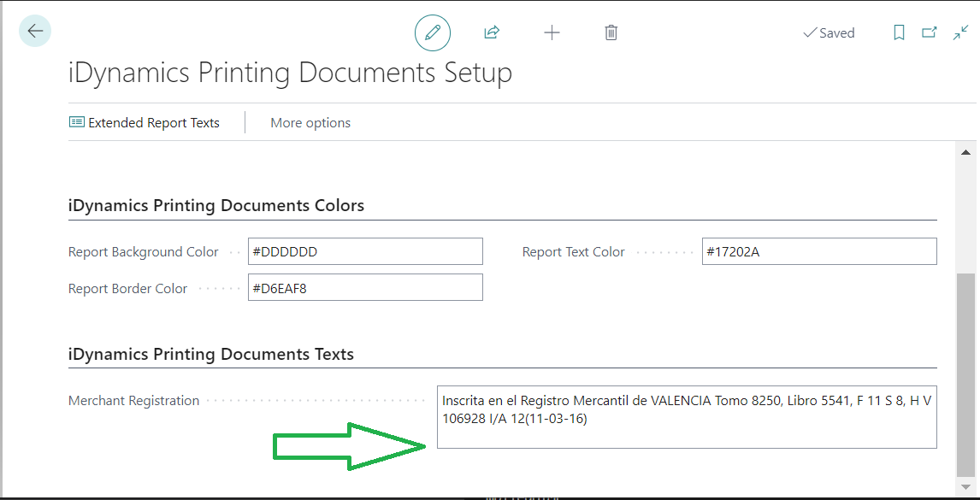Click the iDynamics Printing Documents Setup title

pyautogui.click(x=290, y=74)
